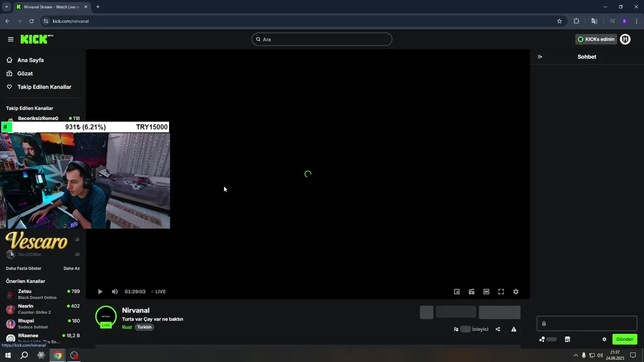Open the user profile avatar menu
Image resolution: width=644 pixels, height=362 pixels.
(x=625, y=39)
